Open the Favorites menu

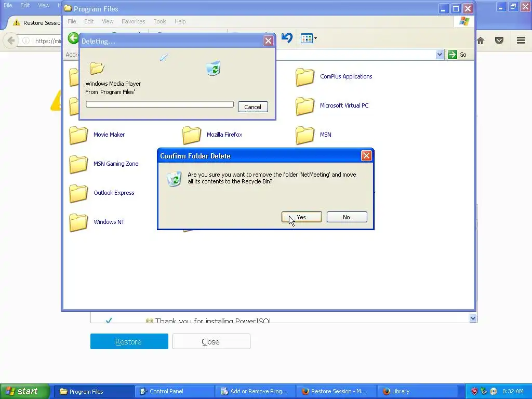pos(134,21)
